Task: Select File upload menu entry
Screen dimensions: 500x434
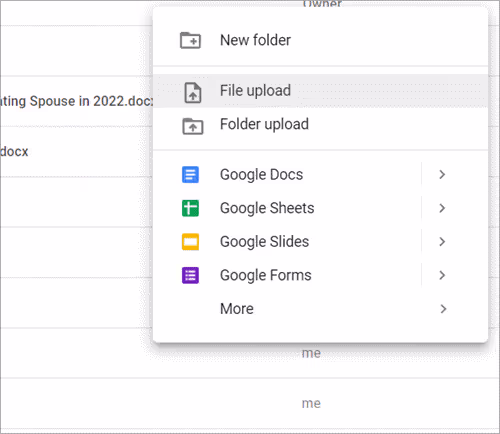Action: (321, 91)
